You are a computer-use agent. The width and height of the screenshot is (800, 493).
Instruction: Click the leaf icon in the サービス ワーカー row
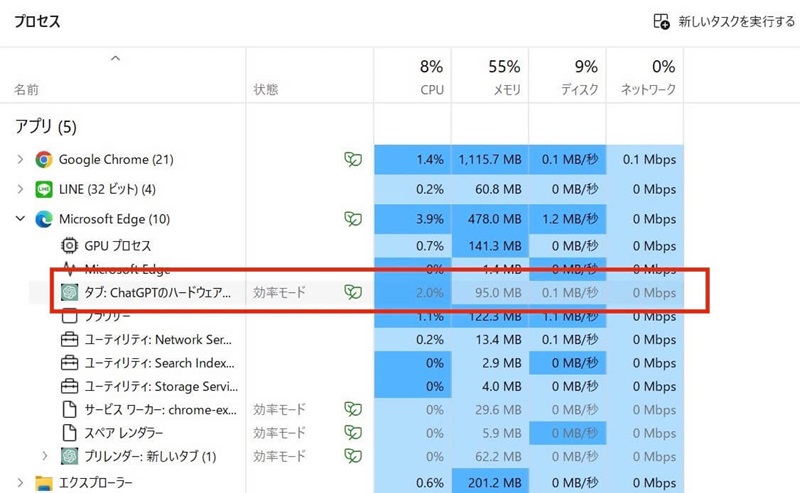coord(353,409)
